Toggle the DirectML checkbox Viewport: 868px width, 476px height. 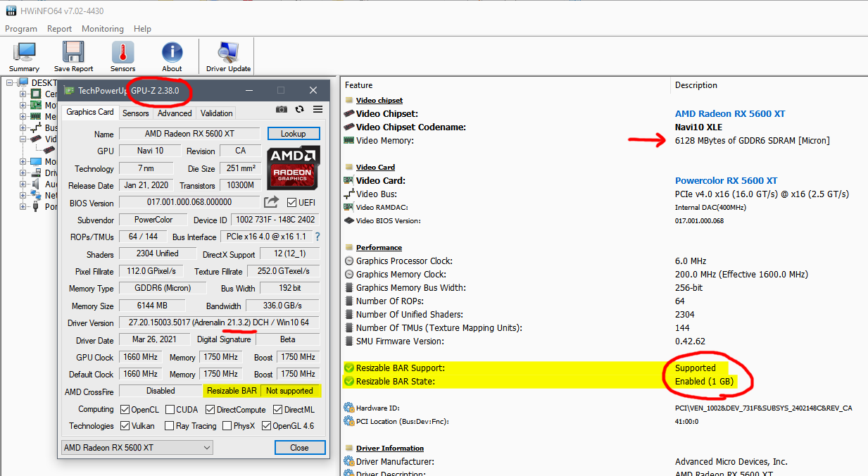click(x=277, y=409)
